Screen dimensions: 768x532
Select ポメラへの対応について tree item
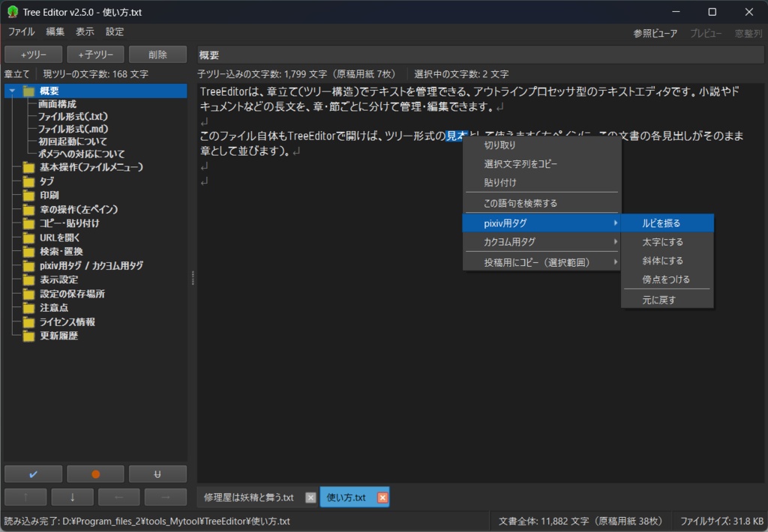coord(81,154)
